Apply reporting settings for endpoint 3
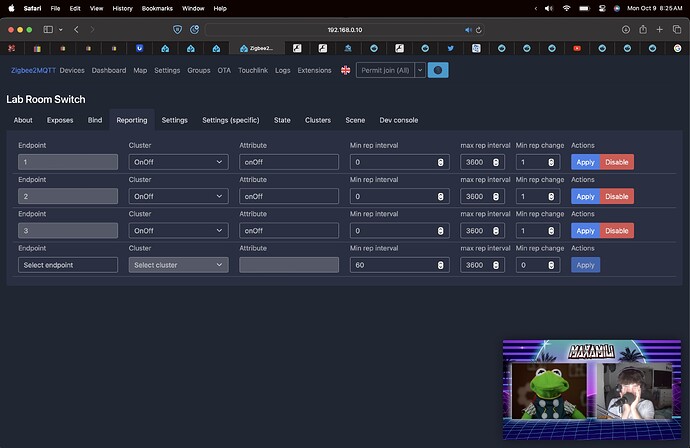Image resolution: width=690 pixels, height=448 pixels. coord(585,231)
